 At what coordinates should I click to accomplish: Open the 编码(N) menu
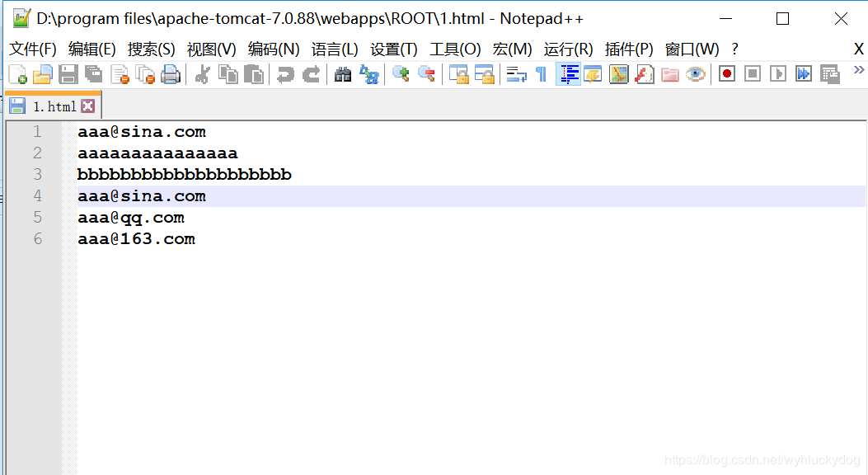274,49
